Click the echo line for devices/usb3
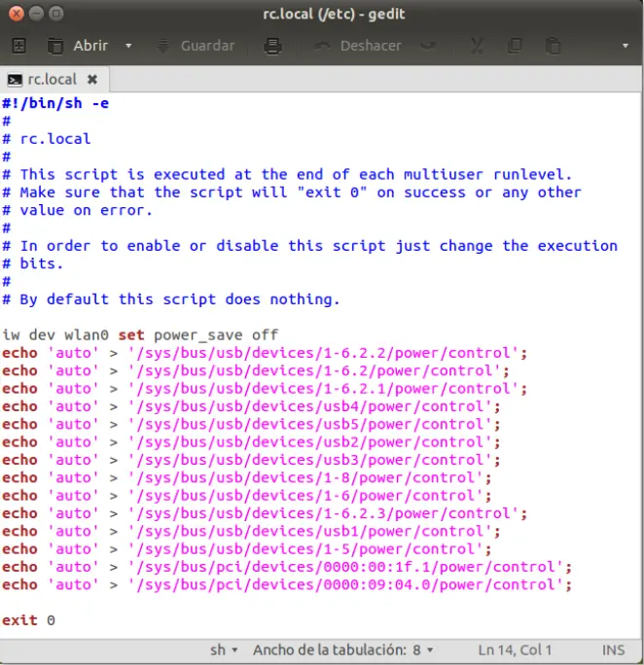This screenshot has height=665, width=644. (x=251, y=460)
